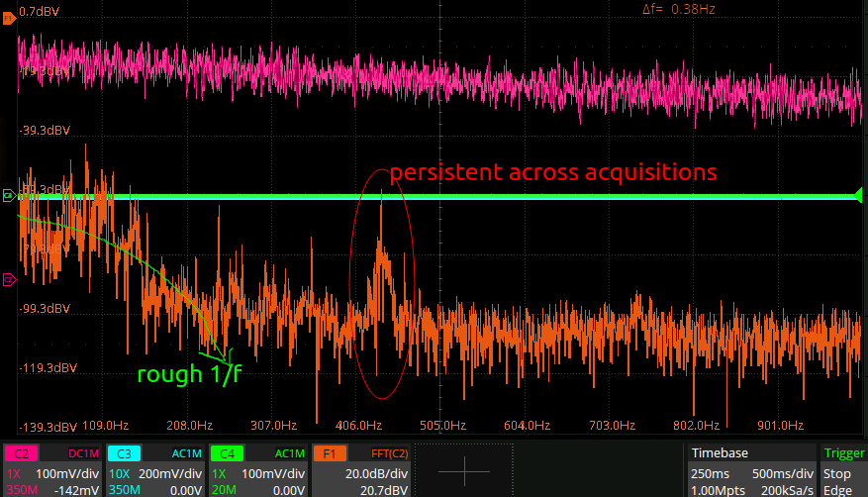Click the Δf 0.38Hz readout
Viewport: 868px width, 497px height.
click(x=679, y=10)
